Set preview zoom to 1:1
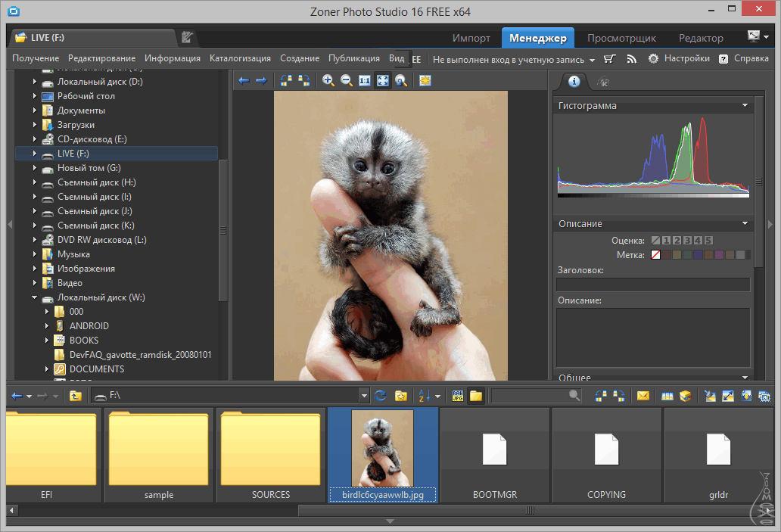The height and width of the screenshot is (532, 781). [x=365, y=81]
